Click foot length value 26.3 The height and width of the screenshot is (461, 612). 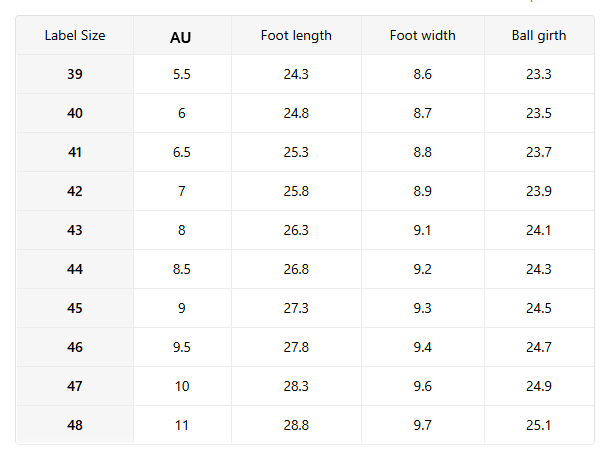click(296, 230)
